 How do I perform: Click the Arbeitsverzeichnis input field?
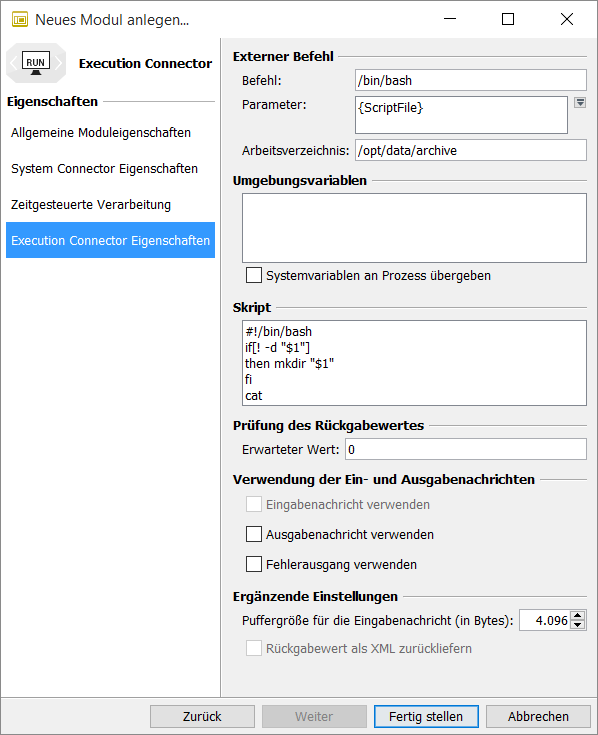click(471, 150)
